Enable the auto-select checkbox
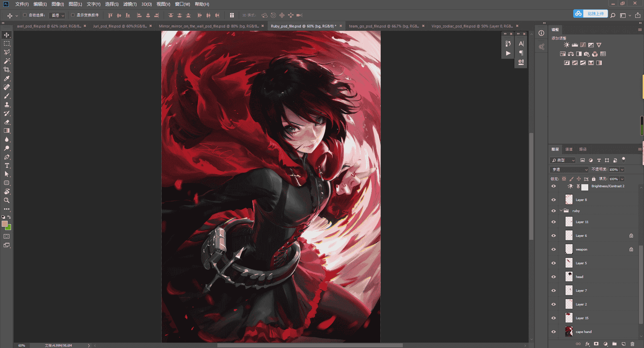This screenshot has height=348, width=644. 25,15
